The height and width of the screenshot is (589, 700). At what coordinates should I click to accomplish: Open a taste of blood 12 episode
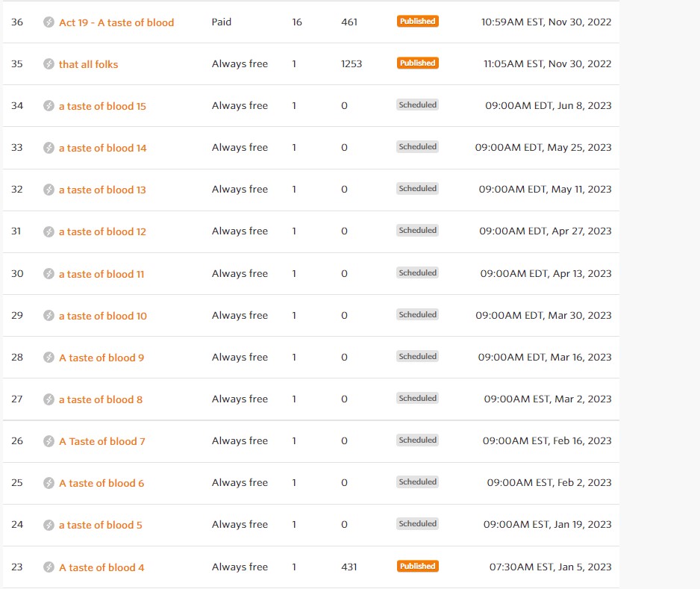tap(102, 231)
